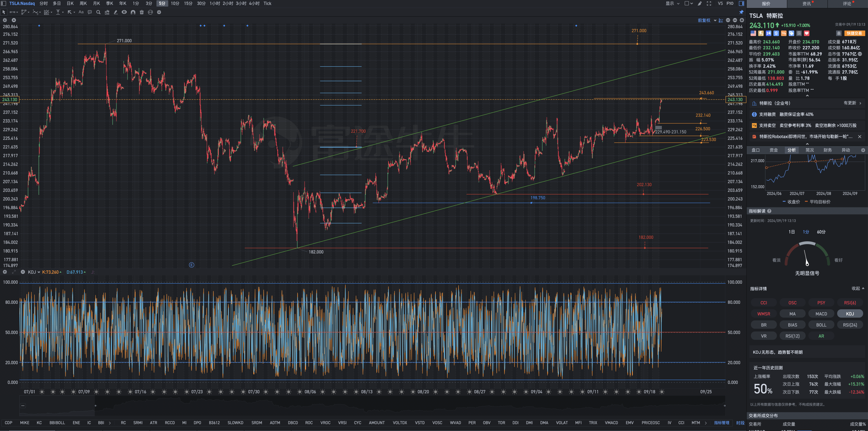
Task: Enter fullscreen chart mode
Action: [709, 3]
